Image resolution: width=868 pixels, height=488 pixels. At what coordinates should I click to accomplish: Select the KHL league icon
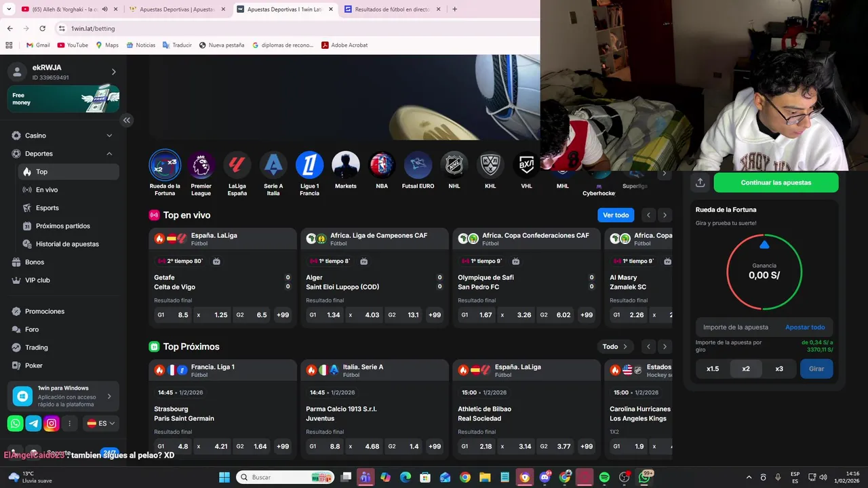pos(490,165)
